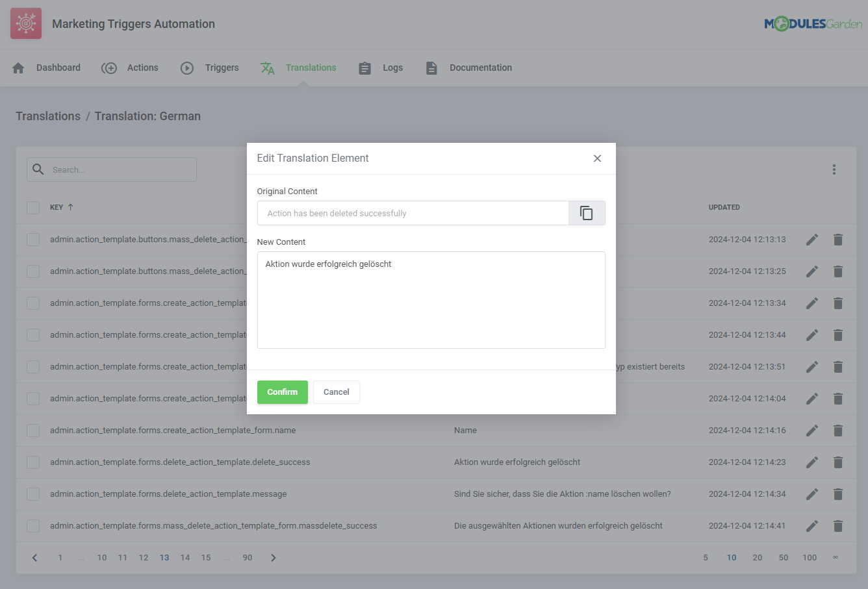Open previous page with left chevron
This screenshot has height=589, width=868.
(x=34, y=557)
